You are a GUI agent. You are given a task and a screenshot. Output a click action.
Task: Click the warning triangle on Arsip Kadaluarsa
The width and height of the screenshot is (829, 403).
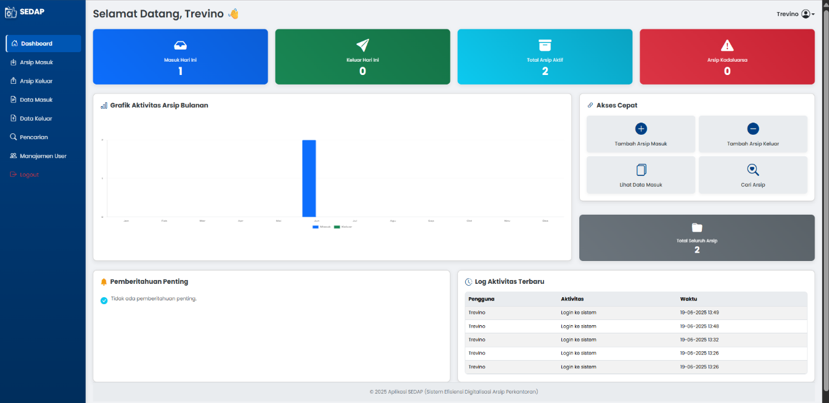(727, 45)
